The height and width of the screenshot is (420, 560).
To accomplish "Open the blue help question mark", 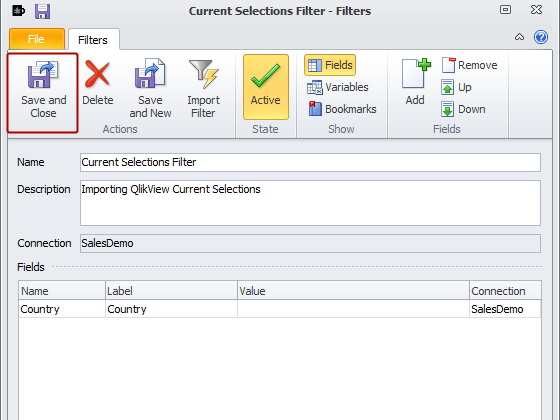I will 541,37.
